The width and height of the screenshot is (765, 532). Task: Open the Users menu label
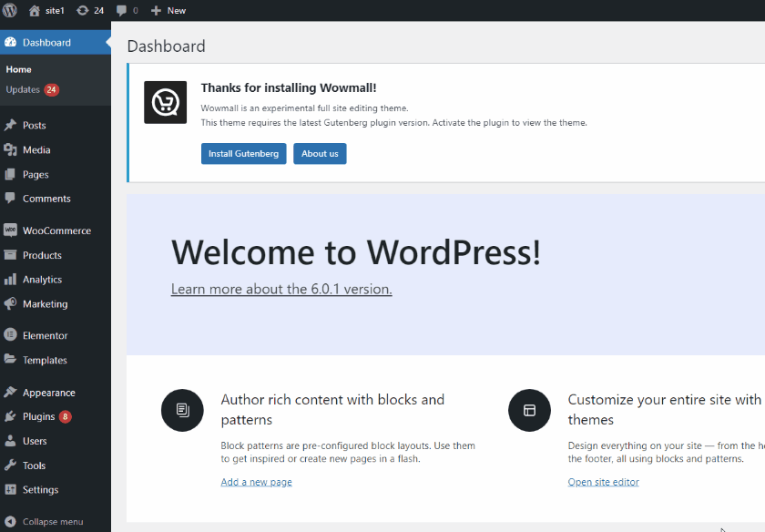pyautogui.click(x=35, y=441)
